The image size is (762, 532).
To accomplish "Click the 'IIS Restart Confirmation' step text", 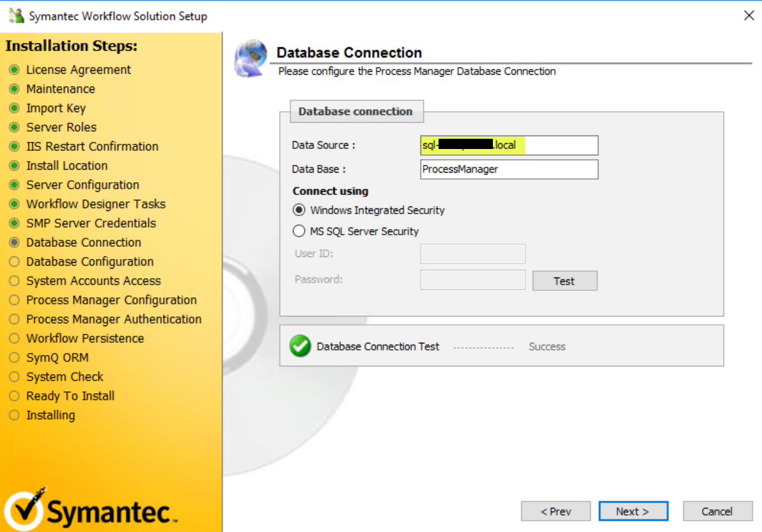I will [92, 146].
